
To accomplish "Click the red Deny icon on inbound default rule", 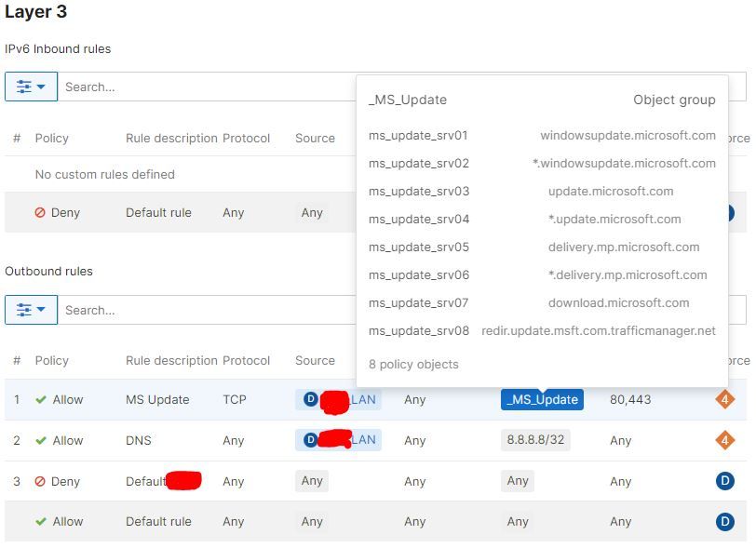I will pos(40,212).
